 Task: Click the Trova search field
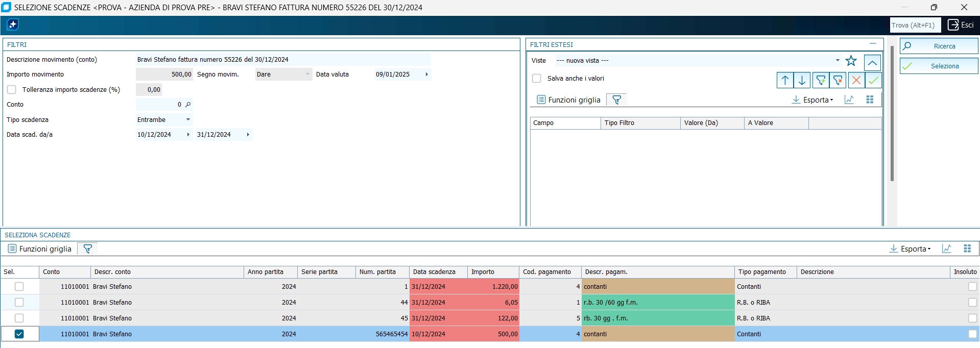pyautogui.click(x=915, y=25)
